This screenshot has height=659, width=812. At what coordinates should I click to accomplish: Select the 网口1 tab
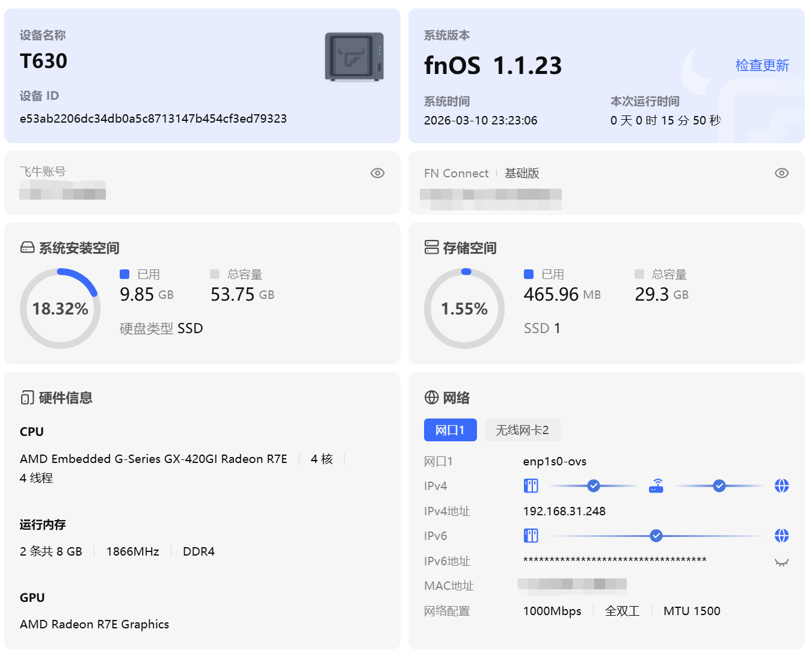450,430
